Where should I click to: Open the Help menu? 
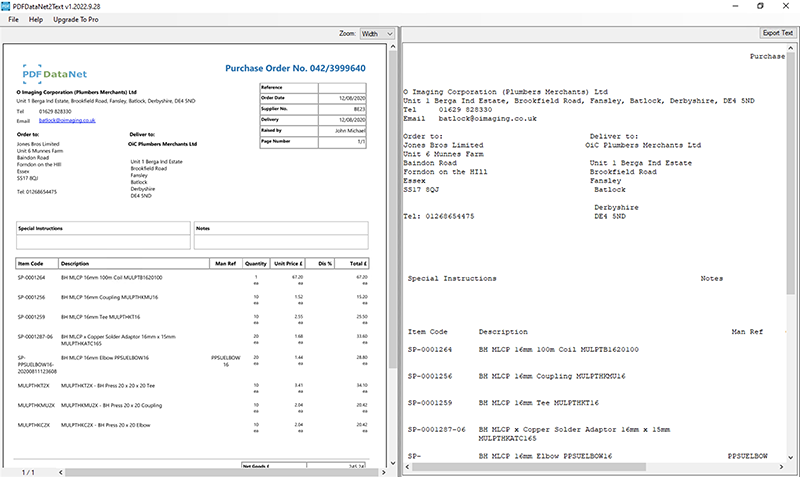click(x=36, y=19)
